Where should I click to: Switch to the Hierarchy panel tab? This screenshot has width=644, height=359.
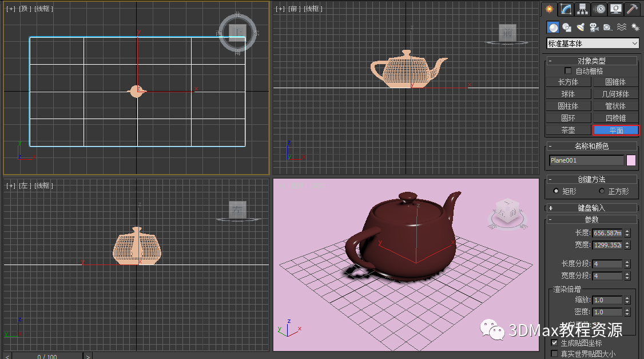click(582, 9)
